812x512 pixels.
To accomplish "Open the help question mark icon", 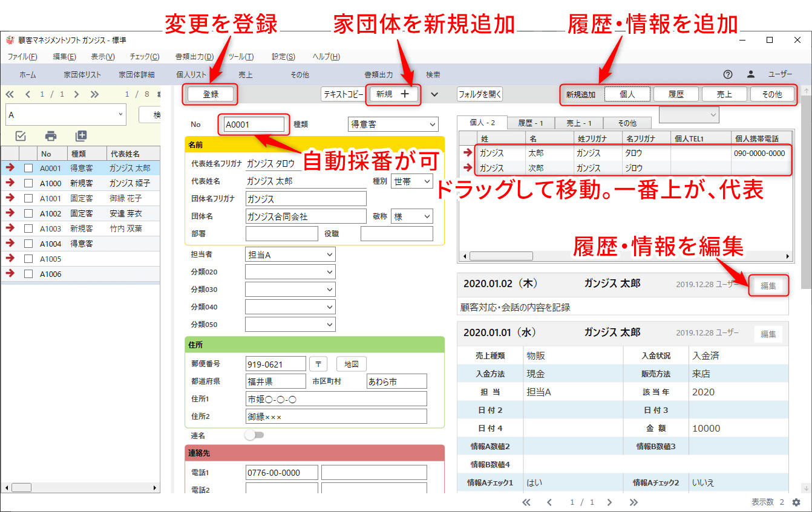I will click(728, 74).
